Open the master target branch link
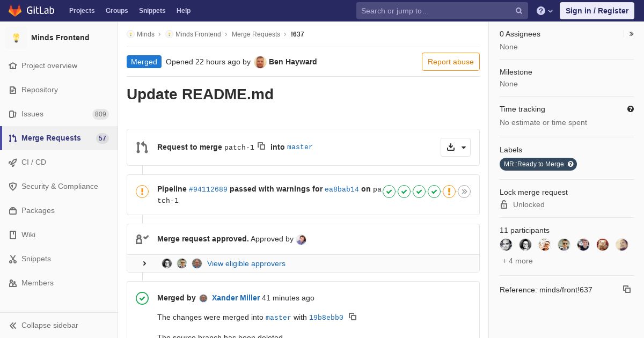This screenshot has width=644, height=338. coord(299,147)
